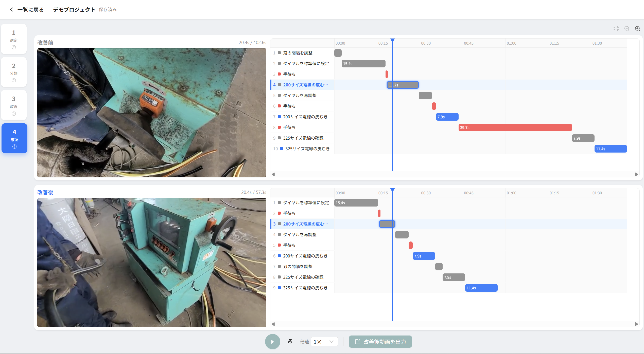The image size is (644, 354).
Task: Click the playhead marker on 改善前 ruler
Action: point(392,41)
